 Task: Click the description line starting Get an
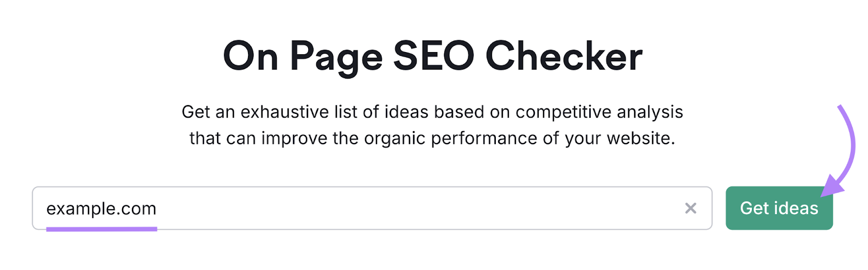432,112
